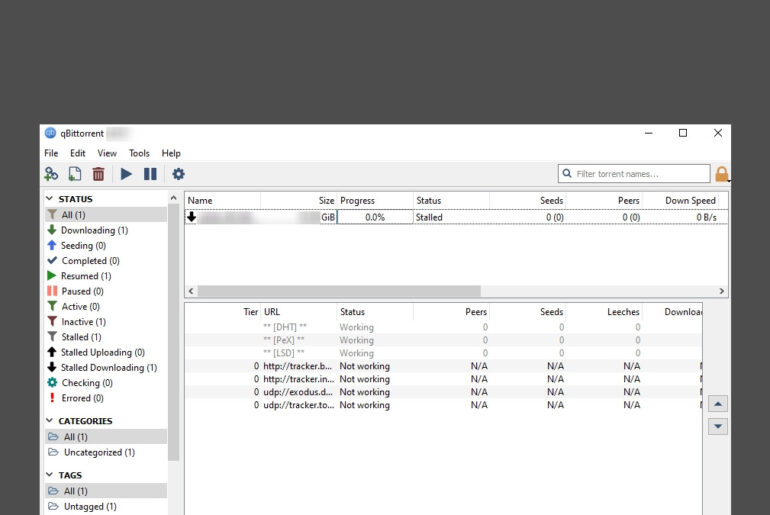This screenshot has width=770, height=515.
Task: Select the Inactive (1) filter
Action: pos(106,322)
